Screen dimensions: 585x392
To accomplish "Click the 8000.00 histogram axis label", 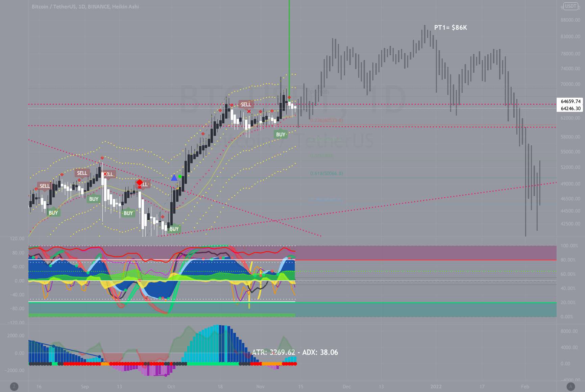I will point(569,331).
